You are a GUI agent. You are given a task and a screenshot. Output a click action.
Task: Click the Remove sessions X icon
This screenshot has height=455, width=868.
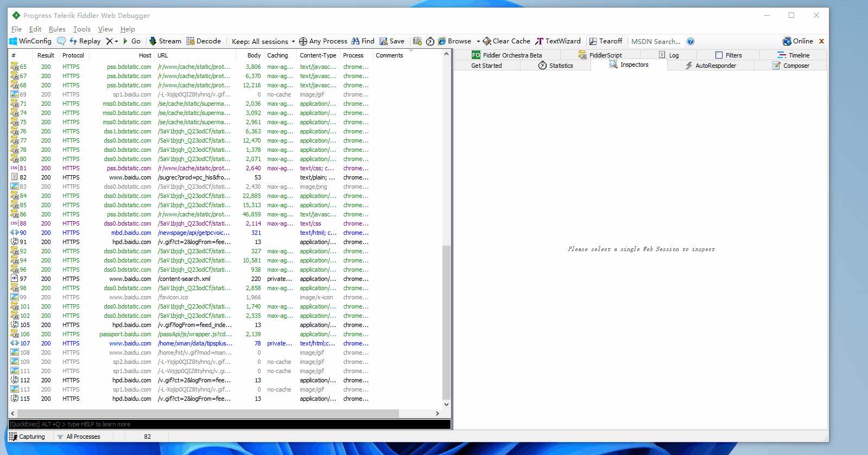[109, 41]
